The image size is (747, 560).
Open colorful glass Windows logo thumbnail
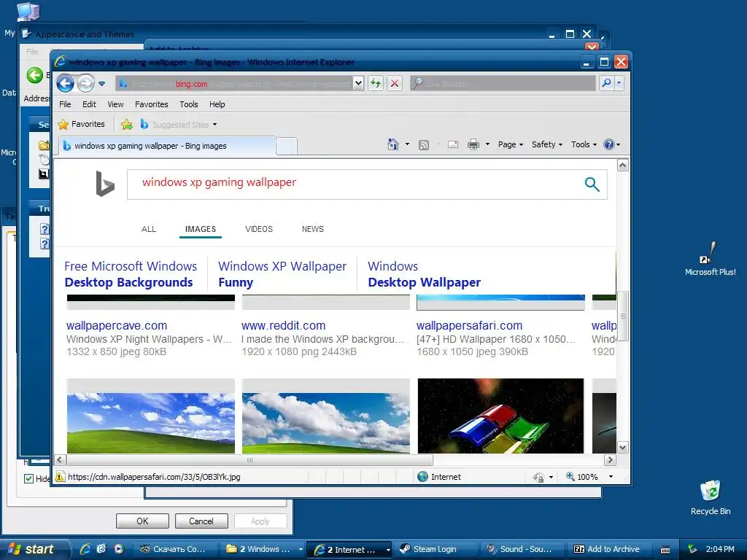click(x=500, y=416)
